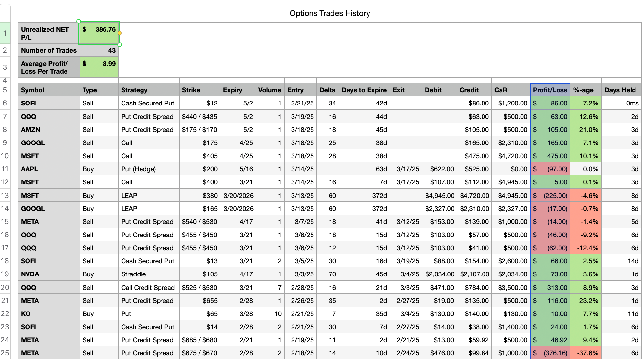Screen dimensions: 644x359
Task: Click the (376.16) loss cell
Action: [550, 353]
